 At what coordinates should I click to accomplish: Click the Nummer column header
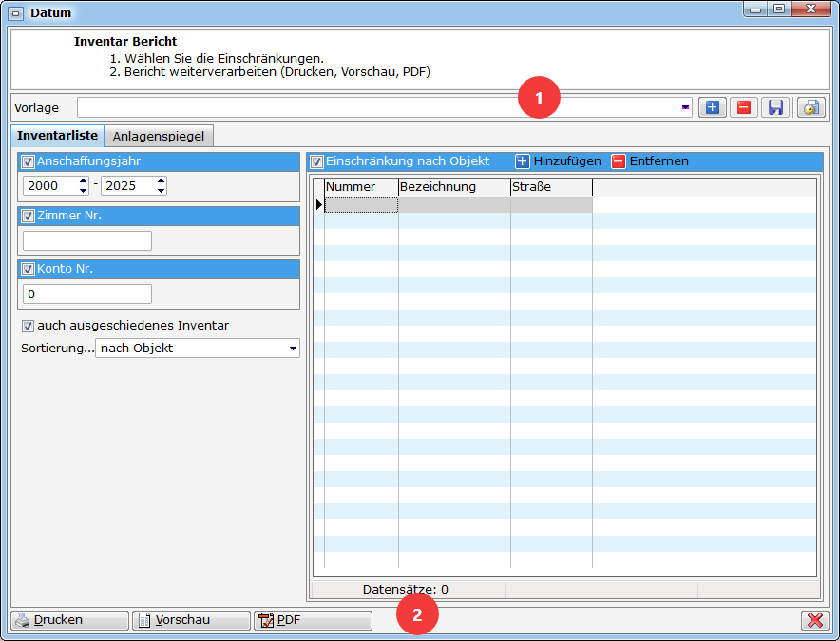(362, 187)
